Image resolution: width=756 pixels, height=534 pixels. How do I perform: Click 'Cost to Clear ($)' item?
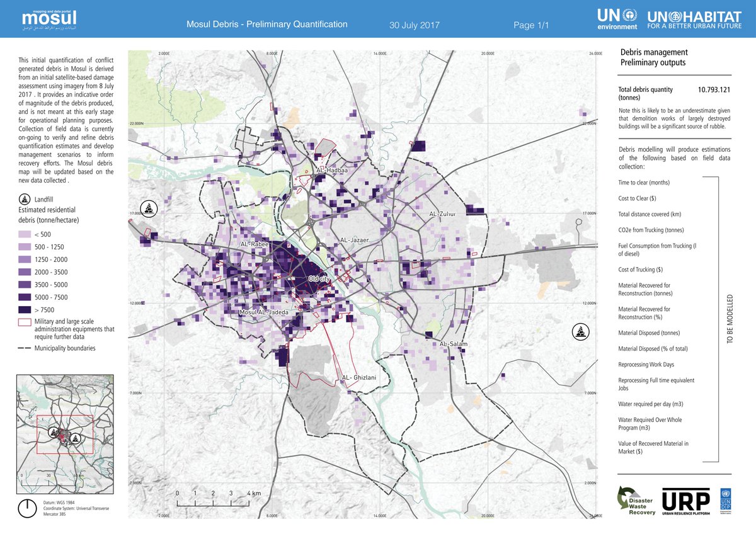tap(638, 198)
